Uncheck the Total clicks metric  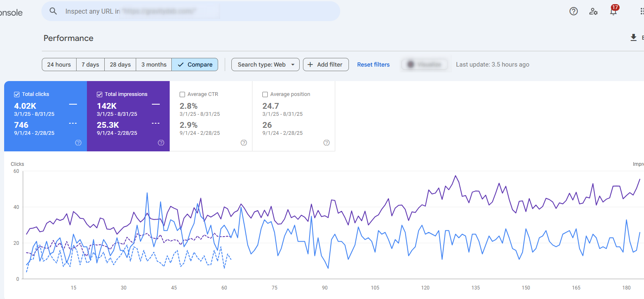click(x=17, y=94)
